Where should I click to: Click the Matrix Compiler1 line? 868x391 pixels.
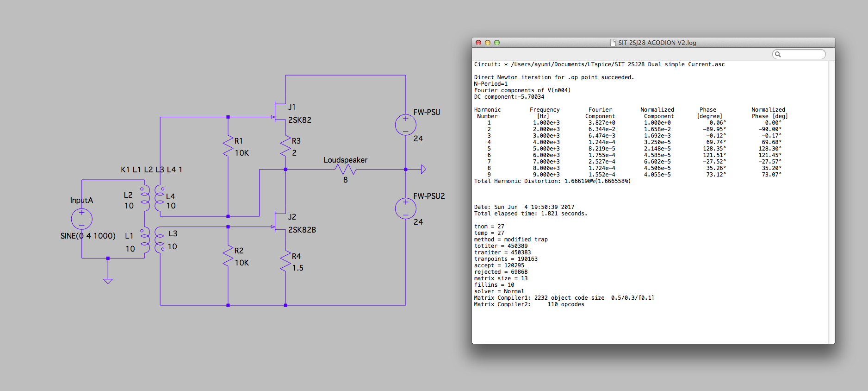[x=564, y=298]
